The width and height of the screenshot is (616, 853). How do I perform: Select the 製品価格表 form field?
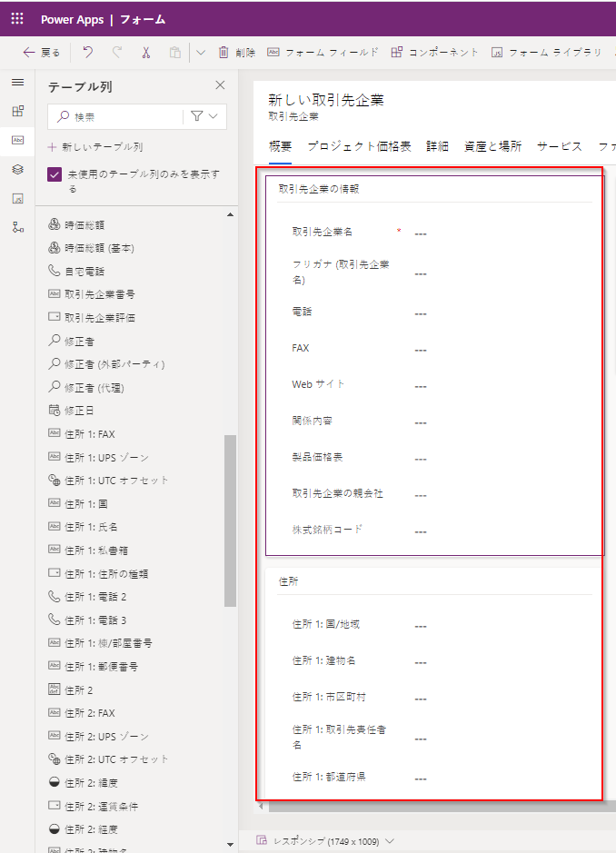pos(433,458)
